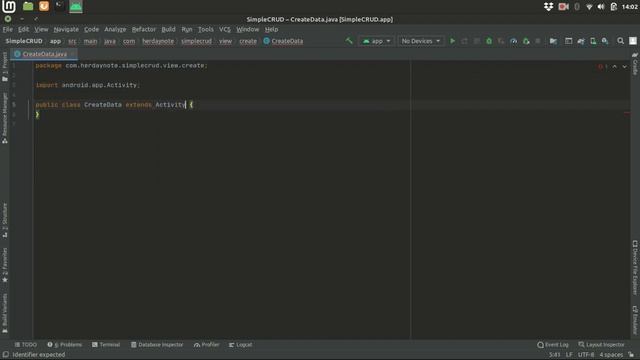
Task: Go to previous highlighted error arrow
Action: 614,67
